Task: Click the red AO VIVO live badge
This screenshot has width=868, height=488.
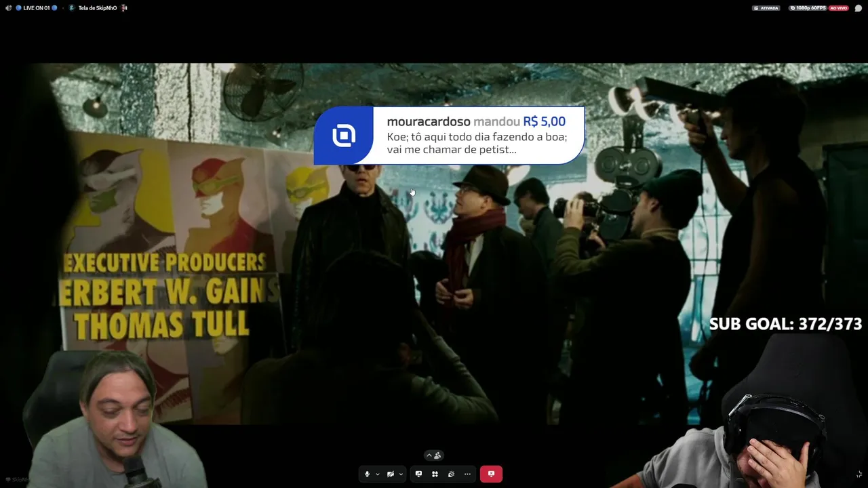Action: coord(839,8)
